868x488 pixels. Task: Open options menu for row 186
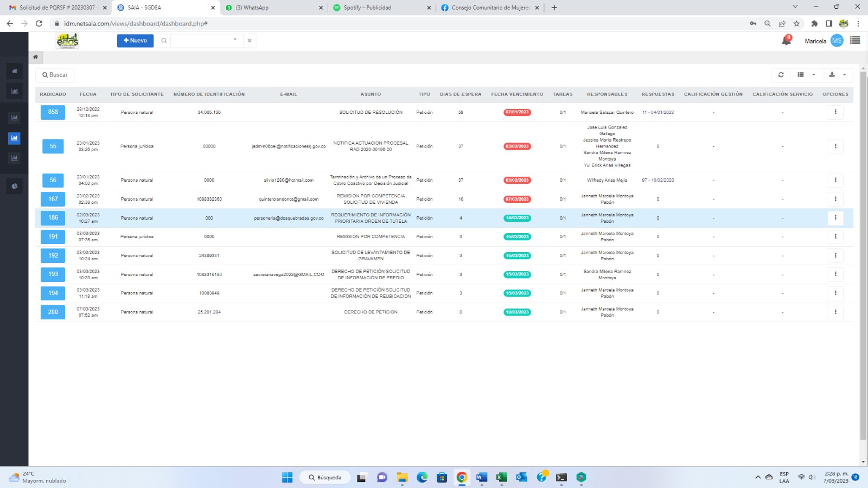tap(835, 218)
